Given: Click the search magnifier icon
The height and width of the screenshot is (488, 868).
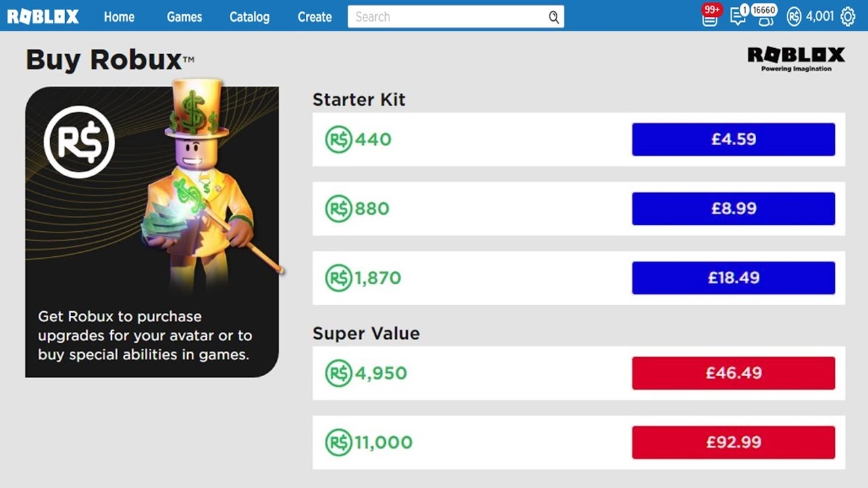Looking at the screenshot, I should (554, 17).
